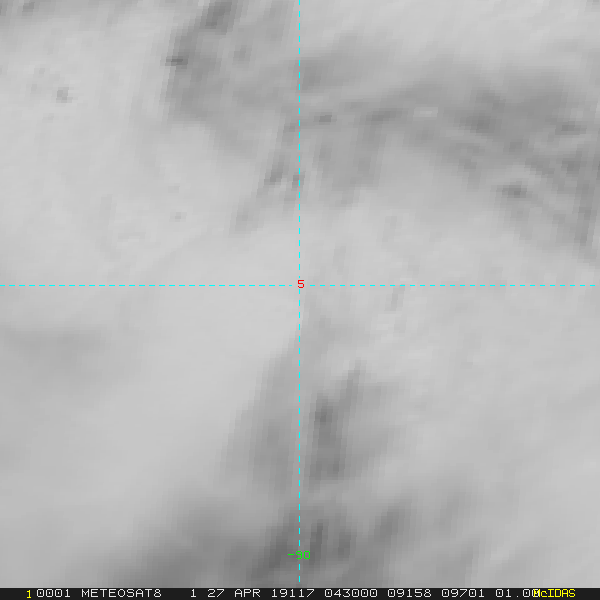This screenshot has width=600, height=600.
Task: Click the 043000 time stamp
Action: [350, 593]
